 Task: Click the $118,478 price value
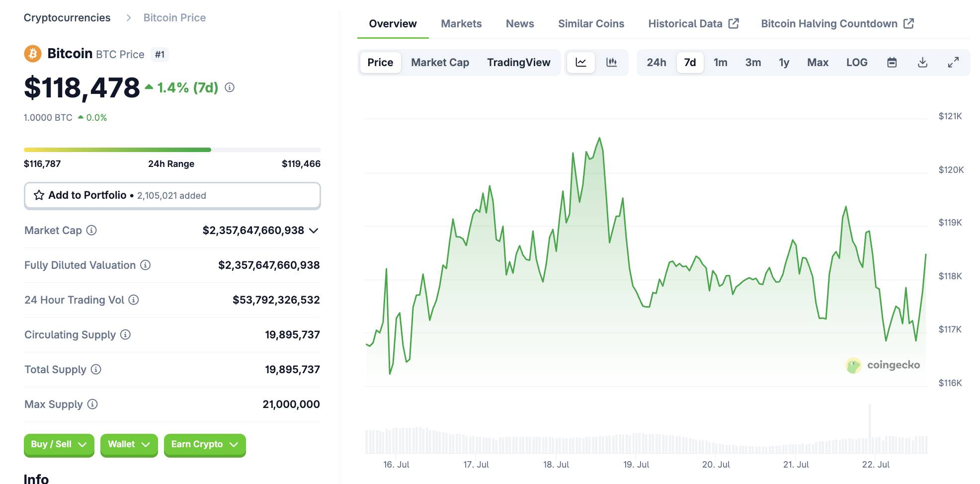pyautogui.click(x=82, y=88)
